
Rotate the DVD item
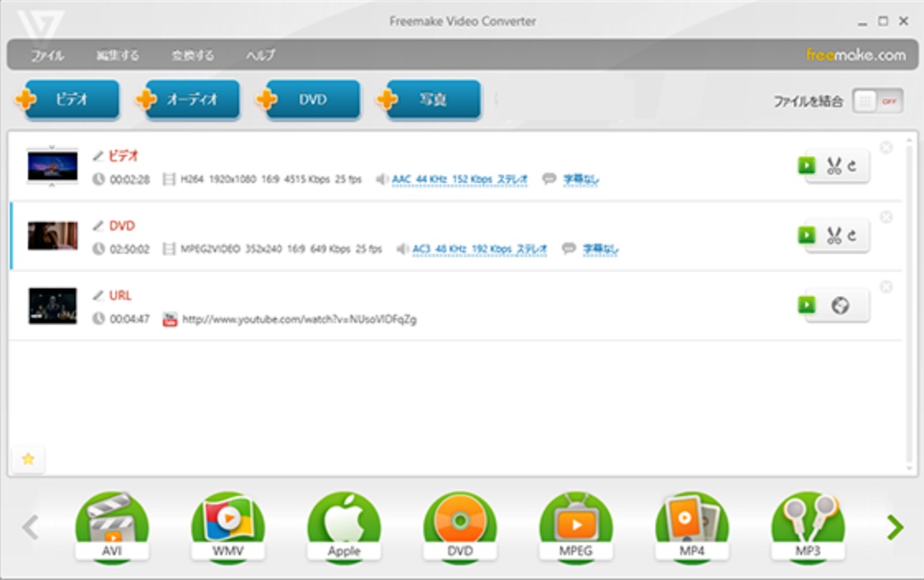point(852,236)
